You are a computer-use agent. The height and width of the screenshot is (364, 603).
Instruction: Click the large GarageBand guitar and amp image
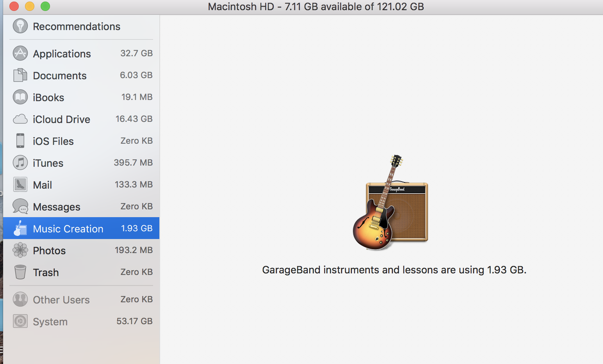click(391, 202)
